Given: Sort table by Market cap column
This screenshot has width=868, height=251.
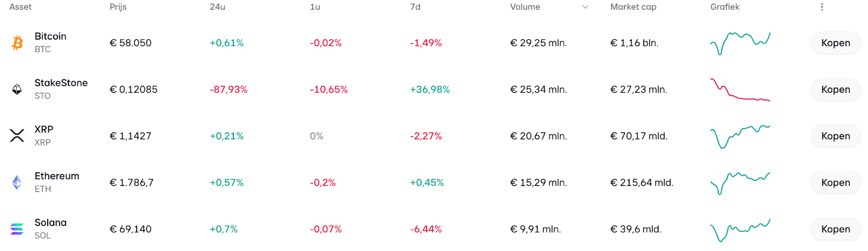Looking at the screenshot, I should coord(633,7).
